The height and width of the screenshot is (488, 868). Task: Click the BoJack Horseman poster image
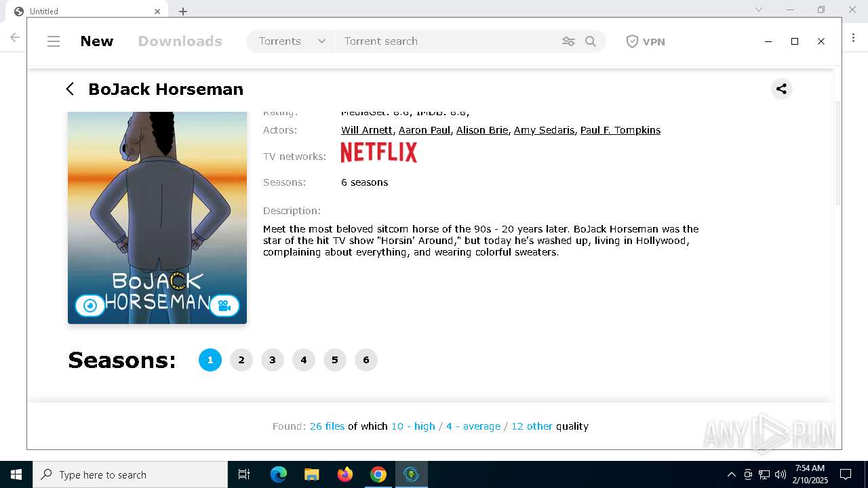point(157,218)
